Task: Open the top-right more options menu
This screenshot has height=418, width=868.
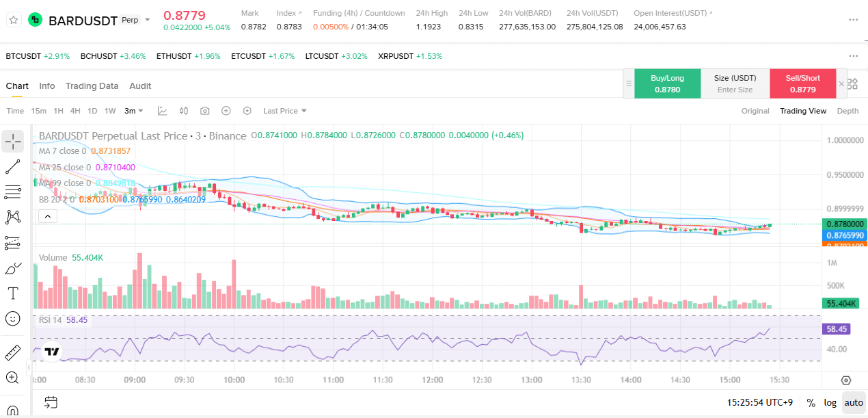Action: [853, 20]
